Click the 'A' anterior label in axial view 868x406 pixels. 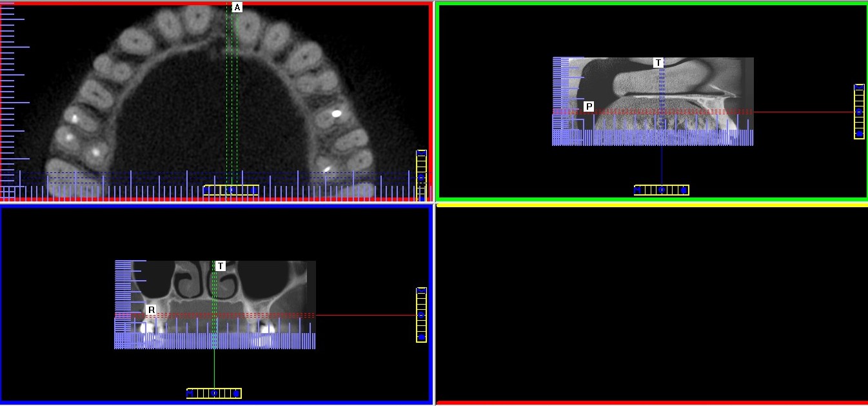pyautogui.click(x=237, y=7)
